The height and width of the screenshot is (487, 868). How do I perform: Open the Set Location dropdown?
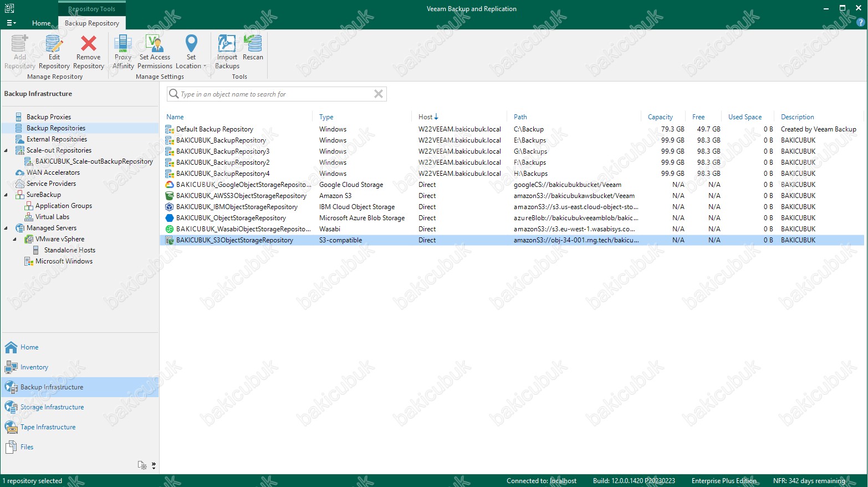[191, 52]
